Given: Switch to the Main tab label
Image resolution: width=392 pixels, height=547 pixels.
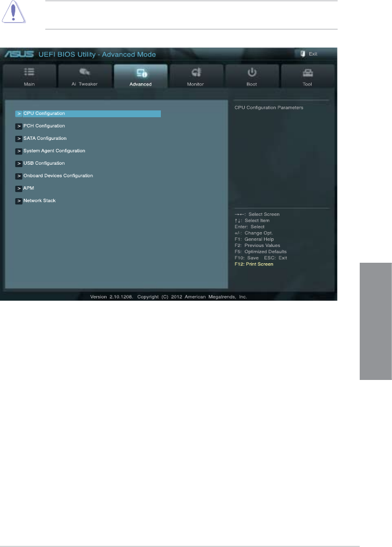Looking at the screenshot, I should click(x=29, y=84).
